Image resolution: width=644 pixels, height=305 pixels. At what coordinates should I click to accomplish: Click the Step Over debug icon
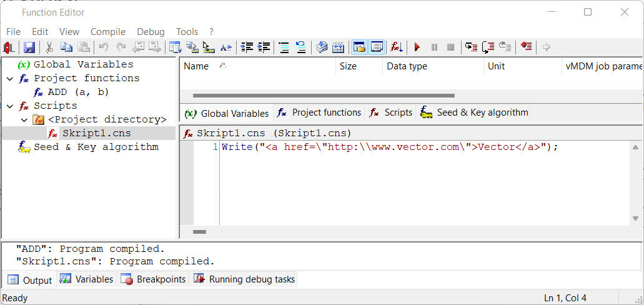(x=488, y=47)
